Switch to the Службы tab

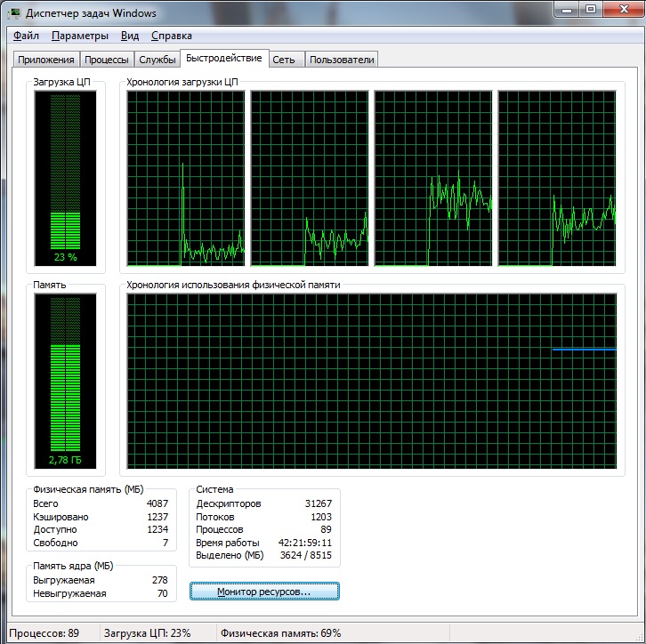[157, 60]
